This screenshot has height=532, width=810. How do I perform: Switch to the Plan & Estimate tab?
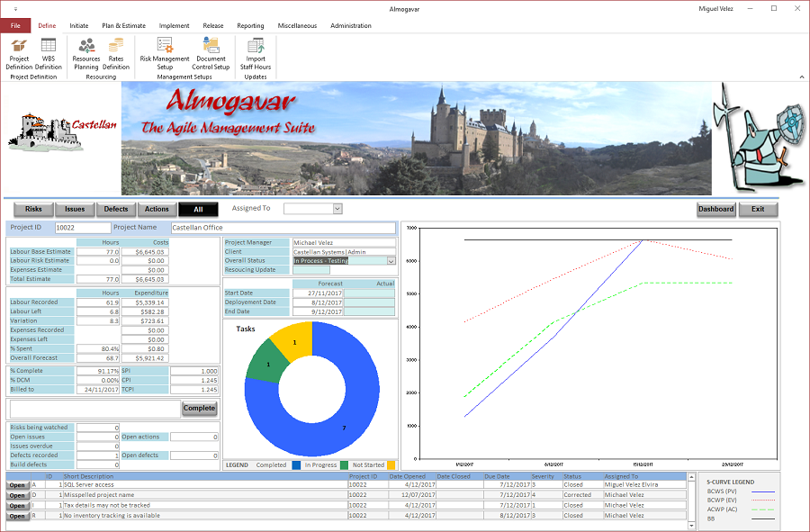[x=124, y=25]
